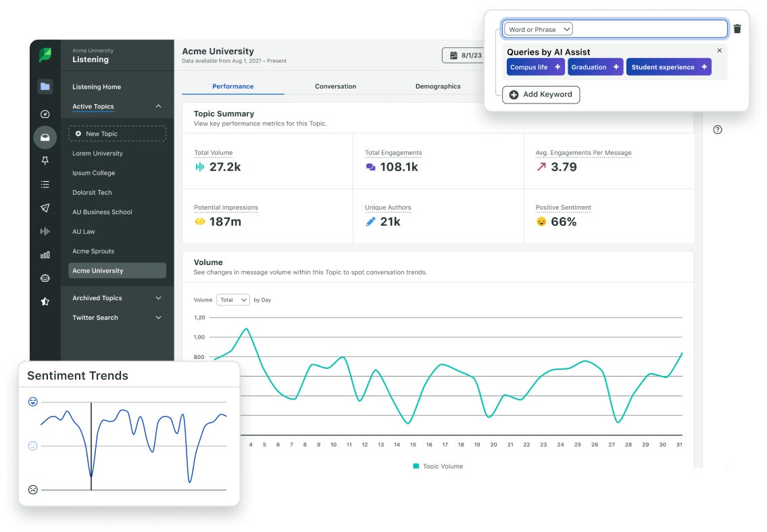
Task: Select the Listening waveform icon
Action: (x=44, y=231)
